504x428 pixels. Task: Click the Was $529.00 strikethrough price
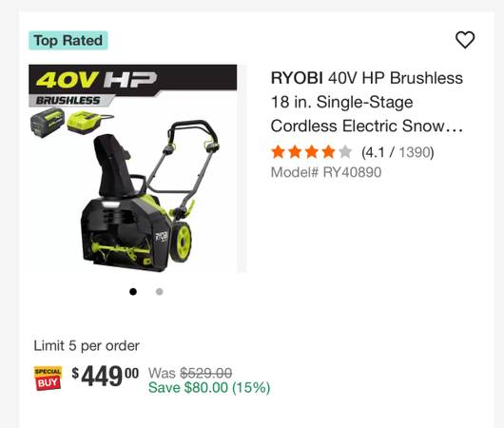190,373
